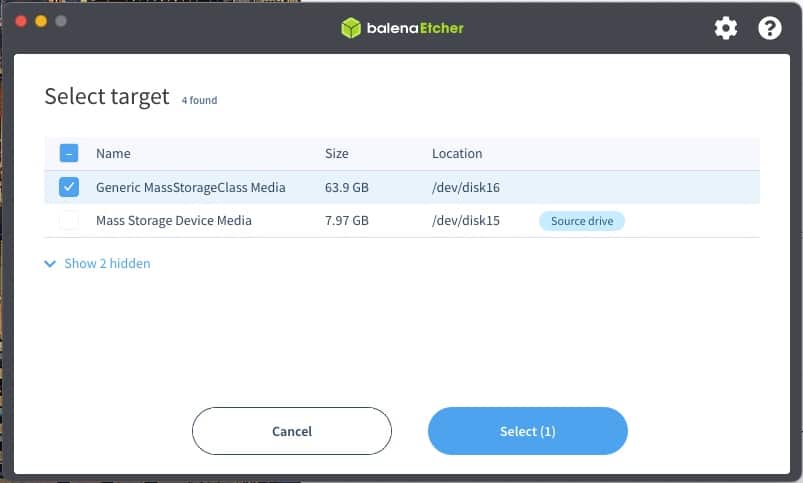The width and height of the screenshot is (803, 483).
Task: Click the Source drive badge
Action: 582,221
